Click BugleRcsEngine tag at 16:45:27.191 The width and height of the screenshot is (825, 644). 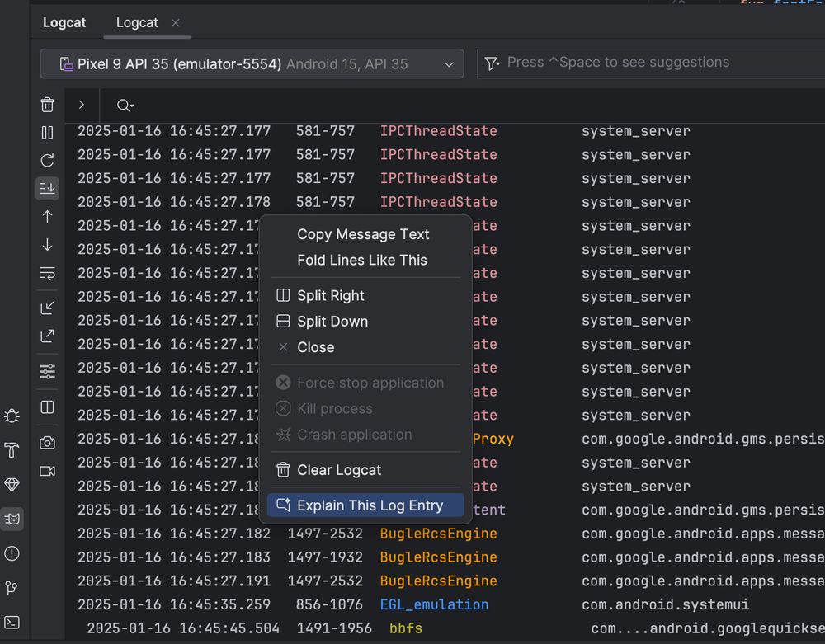tap(438, 581)
